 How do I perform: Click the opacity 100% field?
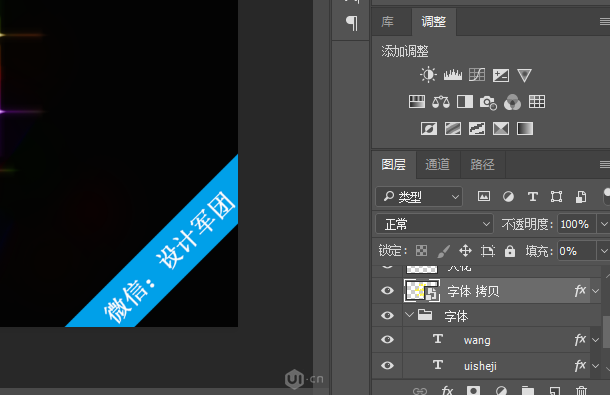pos(576,224)
